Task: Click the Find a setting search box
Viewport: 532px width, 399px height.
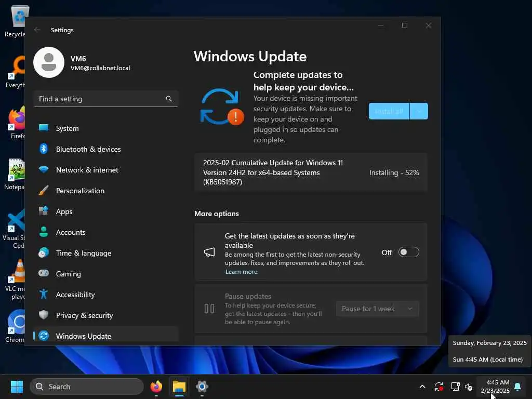Action: 106,99
